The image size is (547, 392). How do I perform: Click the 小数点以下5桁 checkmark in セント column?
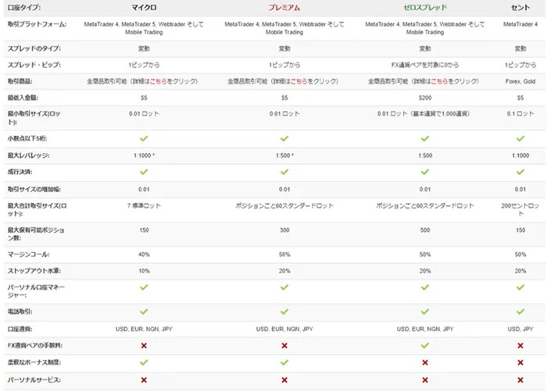point(520,139)
